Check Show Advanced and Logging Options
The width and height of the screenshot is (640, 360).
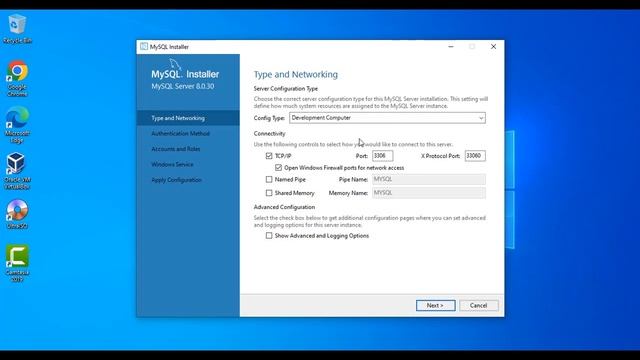(269, 236)
